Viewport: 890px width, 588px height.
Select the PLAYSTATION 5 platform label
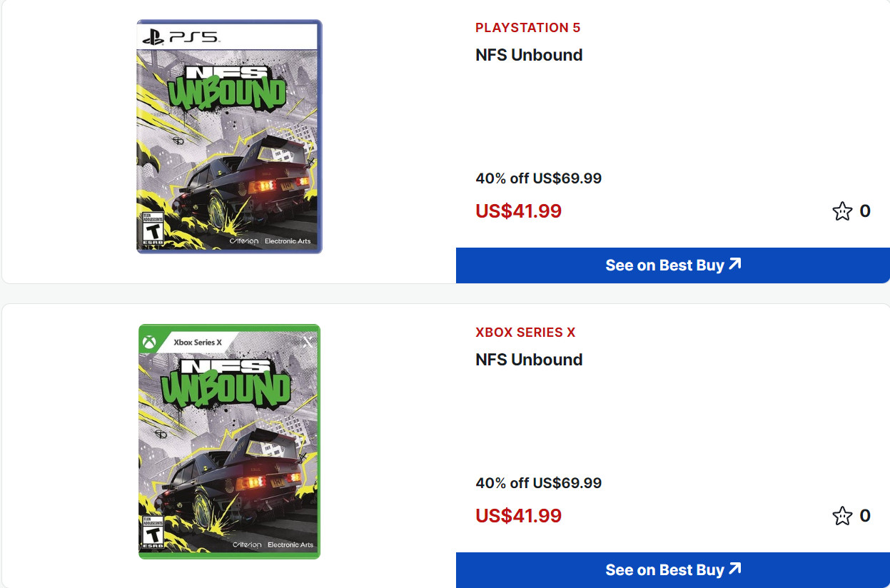527,28
